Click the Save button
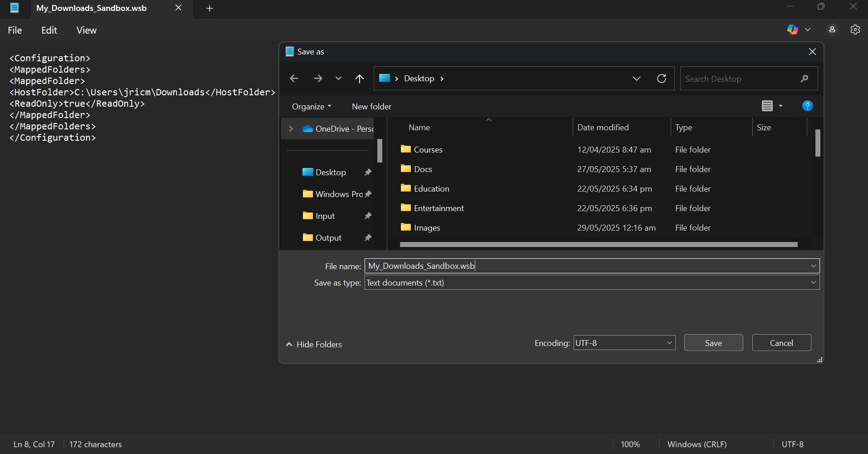868x454 pixels. [713, 342]
